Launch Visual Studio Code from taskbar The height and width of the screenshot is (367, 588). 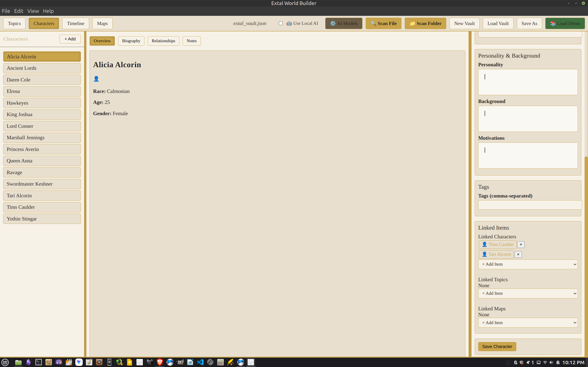200,362
